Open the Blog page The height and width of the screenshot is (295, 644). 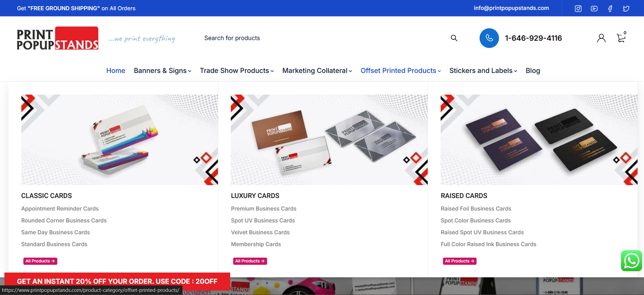533,70
